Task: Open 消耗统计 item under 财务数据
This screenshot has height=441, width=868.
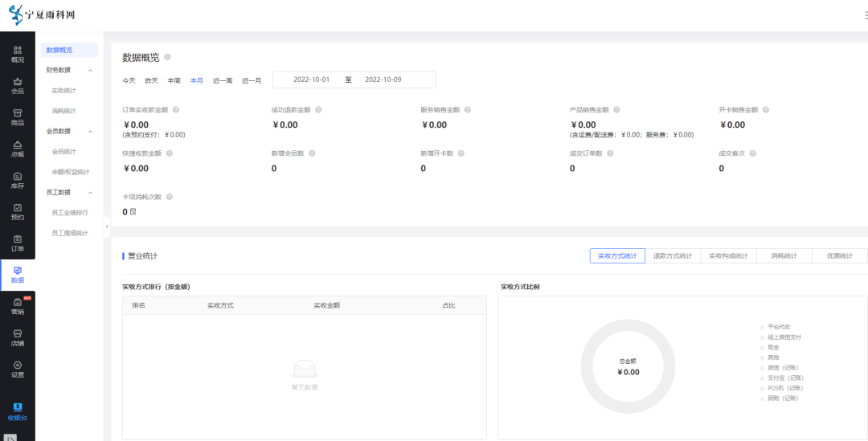Action: pos(63,111)
